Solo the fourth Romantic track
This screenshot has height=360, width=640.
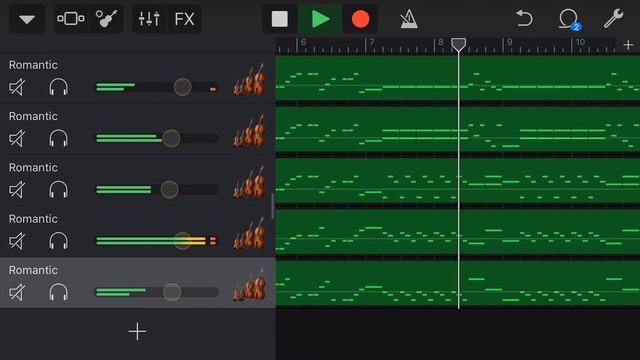pyautogui.click(x=58, y=241)
